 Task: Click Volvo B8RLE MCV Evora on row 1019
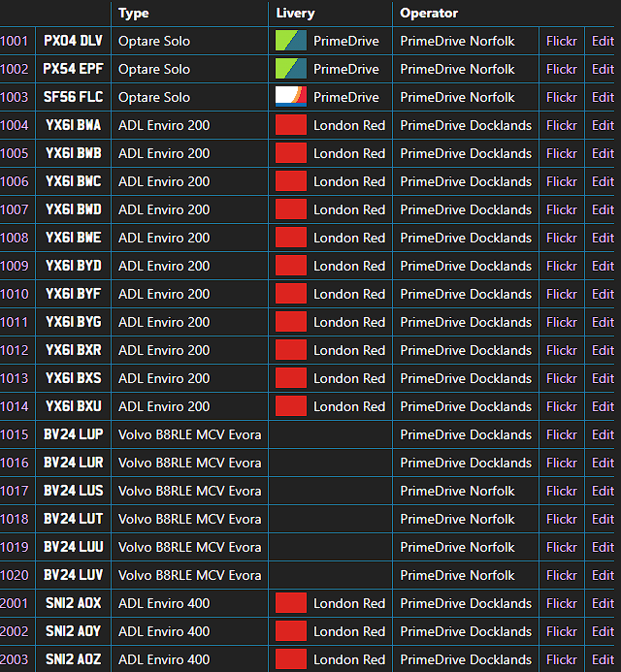(x=189, y=547)
